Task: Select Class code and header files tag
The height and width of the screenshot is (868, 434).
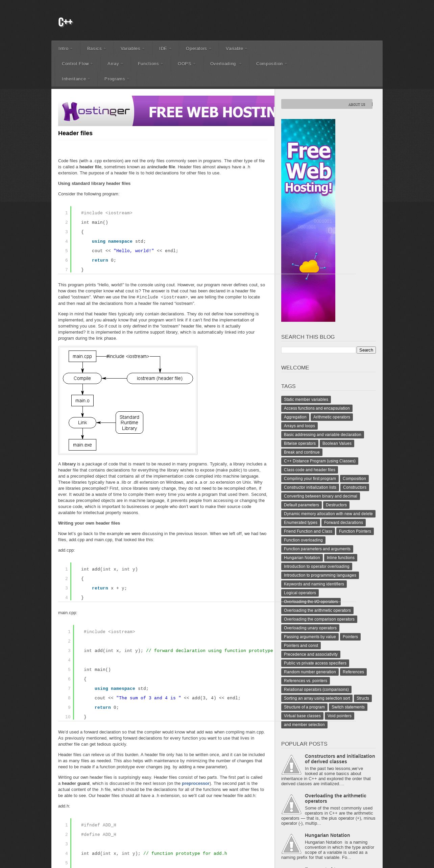Action: pos(310,470)
